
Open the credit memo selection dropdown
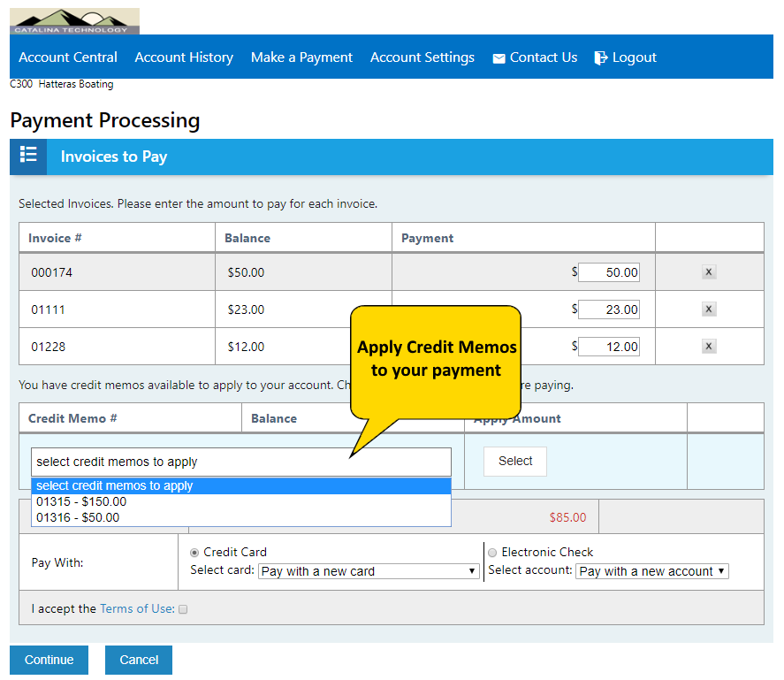click(241, 462)
